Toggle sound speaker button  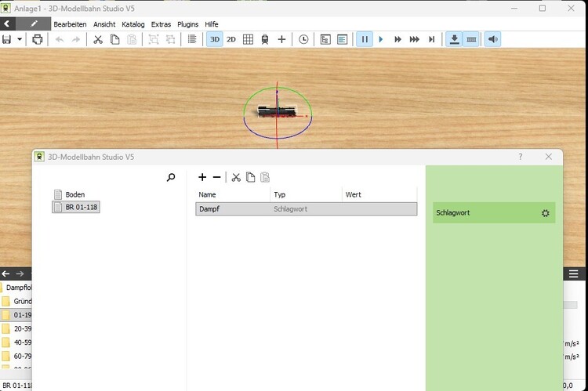point(492,39)
